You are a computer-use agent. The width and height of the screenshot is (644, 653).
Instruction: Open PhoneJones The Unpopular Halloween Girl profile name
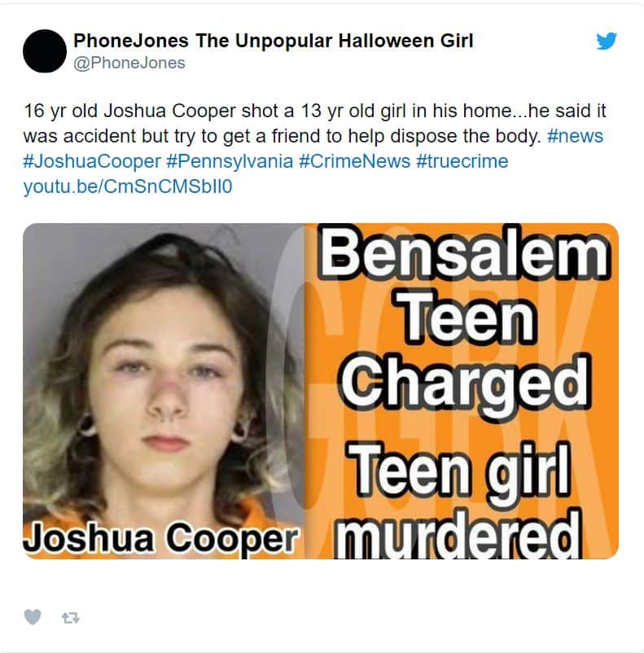coord(274,41)
